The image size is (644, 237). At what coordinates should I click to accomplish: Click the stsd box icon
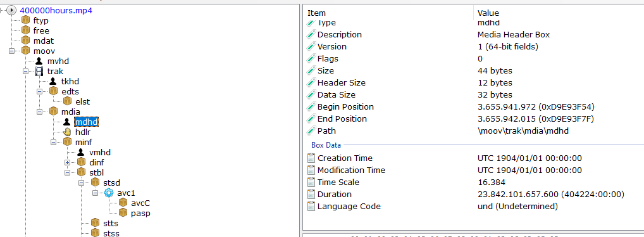[x=96, y=183]
